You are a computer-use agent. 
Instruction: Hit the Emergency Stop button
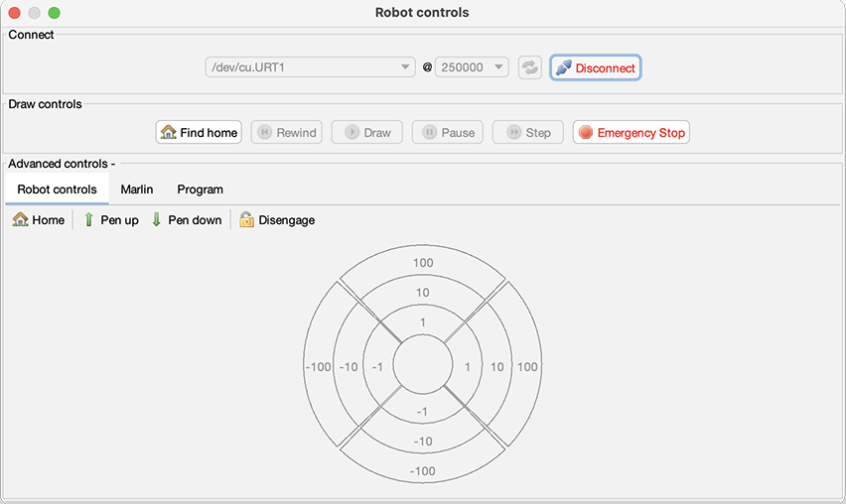point(632,132)
